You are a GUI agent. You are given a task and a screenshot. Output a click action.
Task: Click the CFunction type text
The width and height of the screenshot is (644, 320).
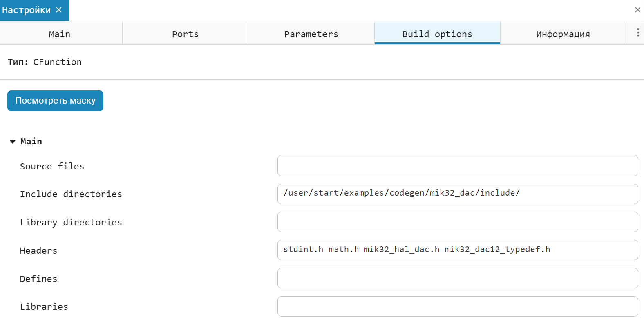click(x=57, y=62)
